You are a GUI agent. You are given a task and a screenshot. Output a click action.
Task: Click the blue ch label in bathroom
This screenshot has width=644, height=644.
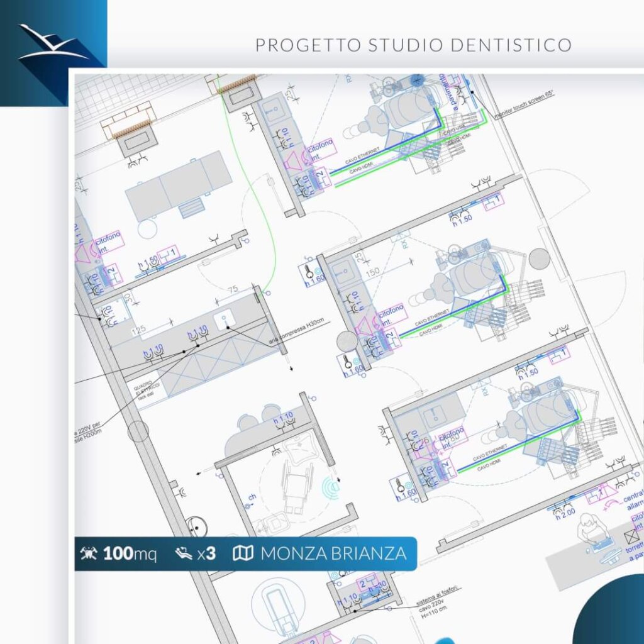coord(252,497)
